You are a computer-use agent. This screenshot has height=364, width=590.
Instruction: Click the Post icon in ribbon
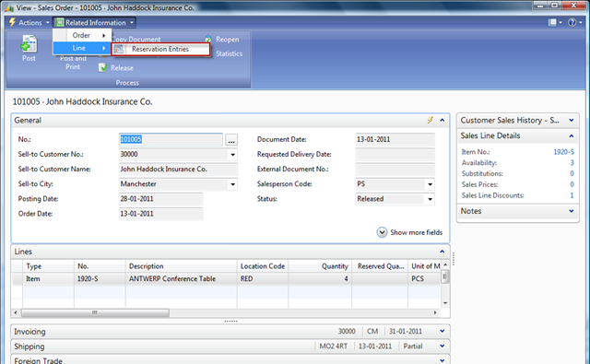pos(29,43)
